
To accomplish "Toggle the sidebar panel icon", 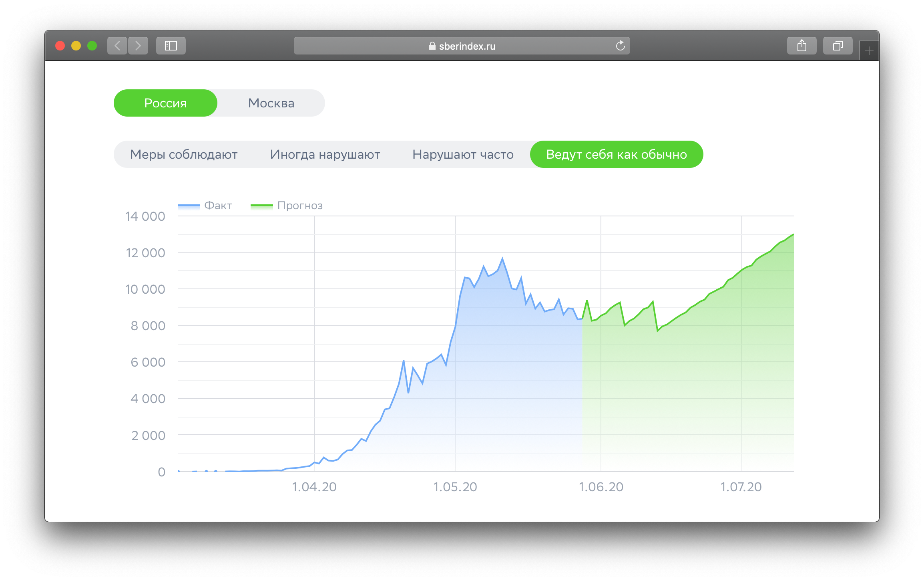I will (171, 46).
